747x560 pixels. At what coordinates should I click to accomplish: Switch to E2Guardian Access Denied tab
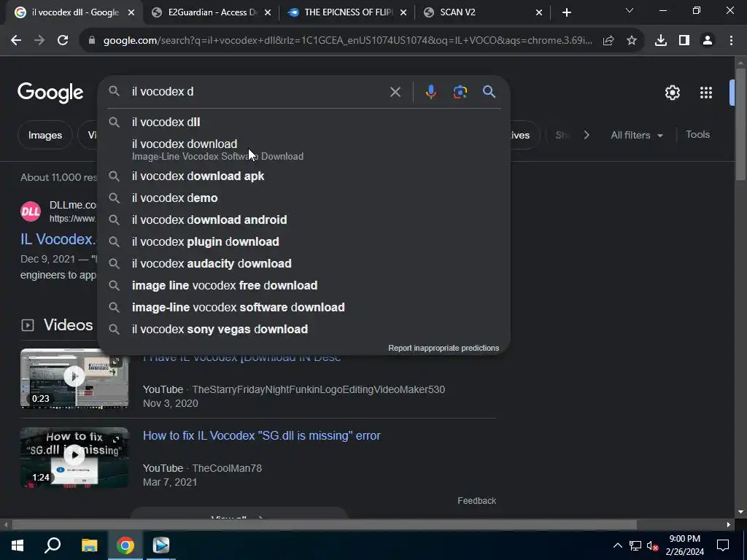pos(212,12)
